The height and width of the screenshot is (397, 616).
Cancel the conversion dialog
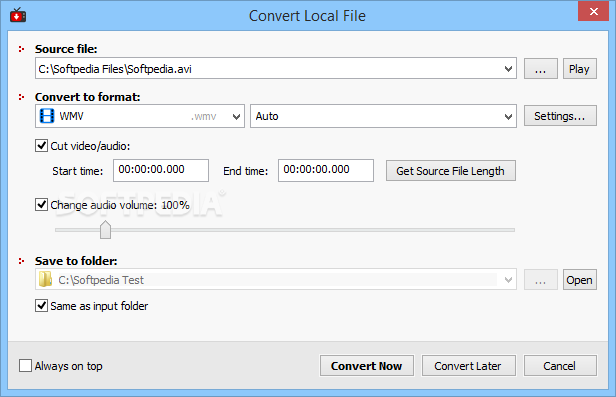(x=560, y=366)
